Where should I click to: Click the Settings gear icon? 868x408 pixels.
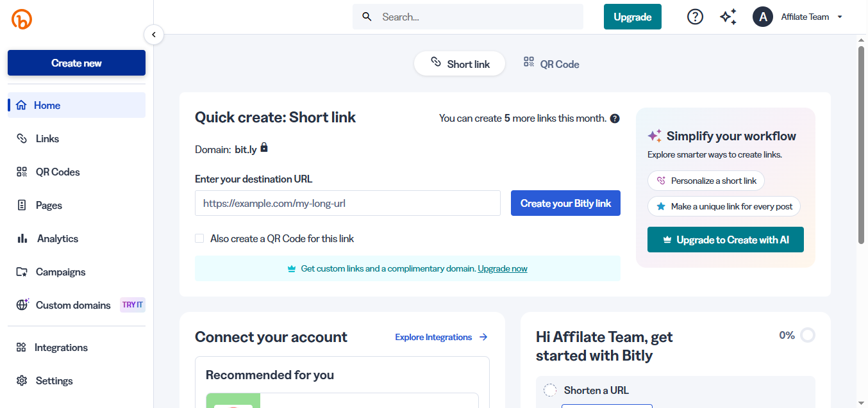click(x=22, y=380)
